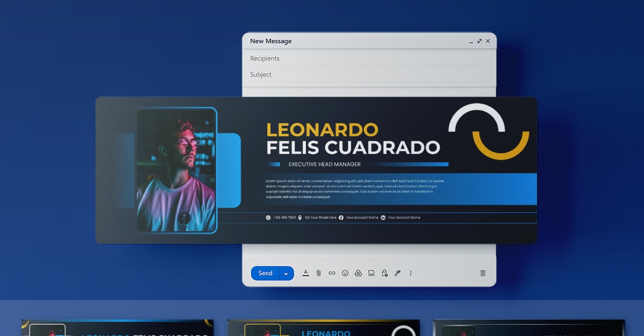
Task: Discard the draft with the trash icon
Action: (482, 273)
